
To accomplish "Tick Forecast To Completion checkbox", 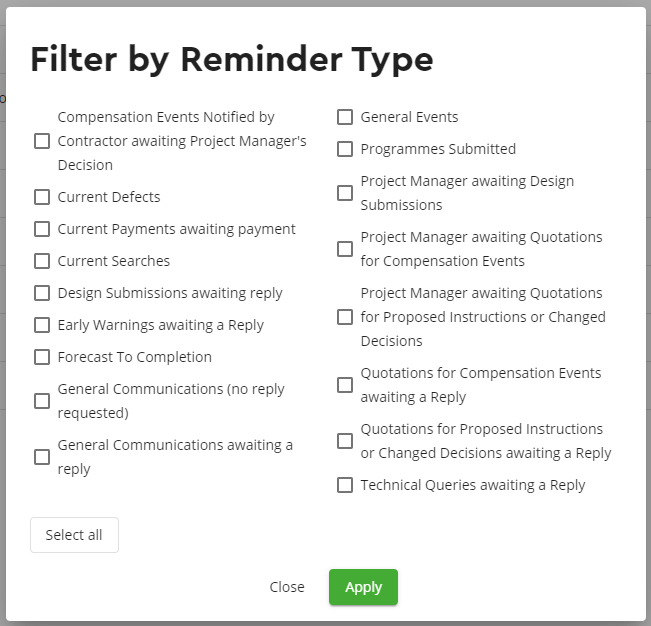I will (42, 357).
